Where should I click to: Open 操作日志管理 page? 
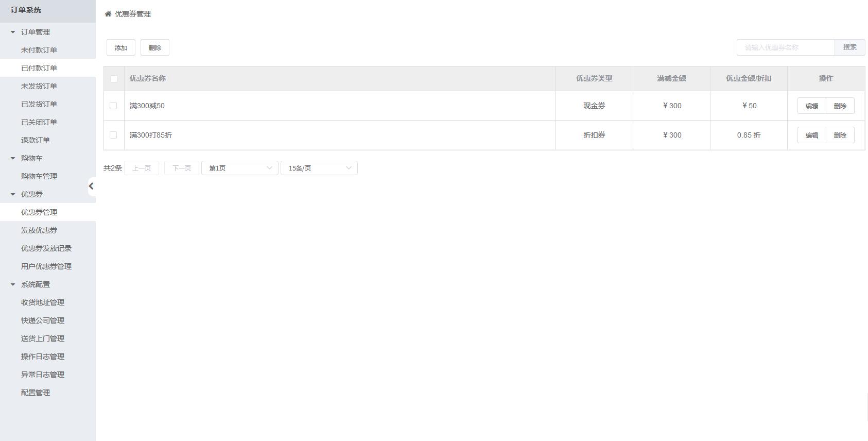tap(48, 357)
